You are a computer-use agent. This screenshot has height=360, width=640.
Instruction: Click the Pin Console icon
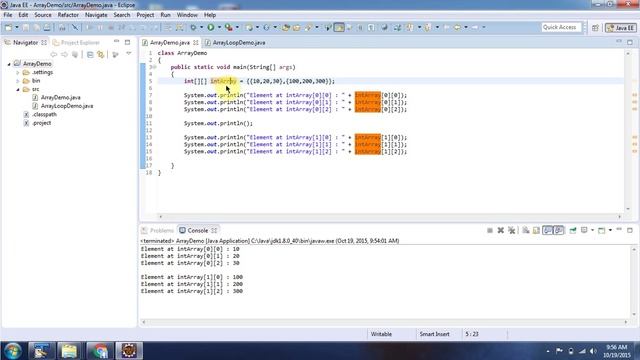pyautogui.click(x=573, y=231)
